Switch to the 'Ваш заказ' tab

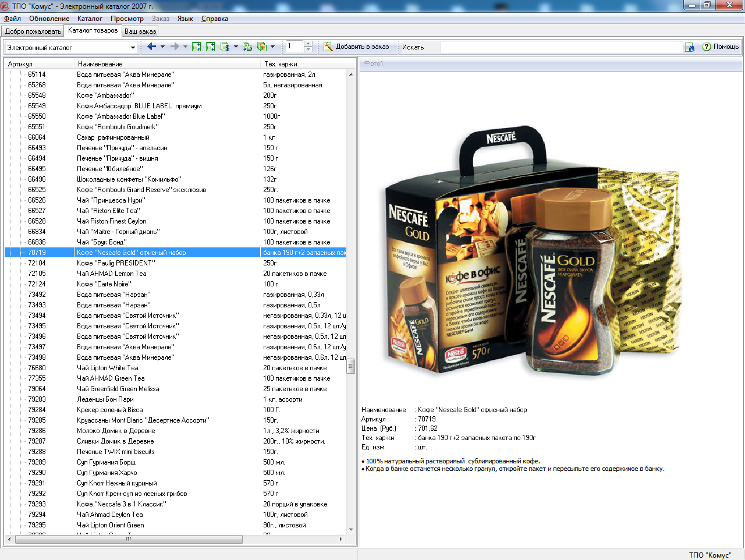140,31
